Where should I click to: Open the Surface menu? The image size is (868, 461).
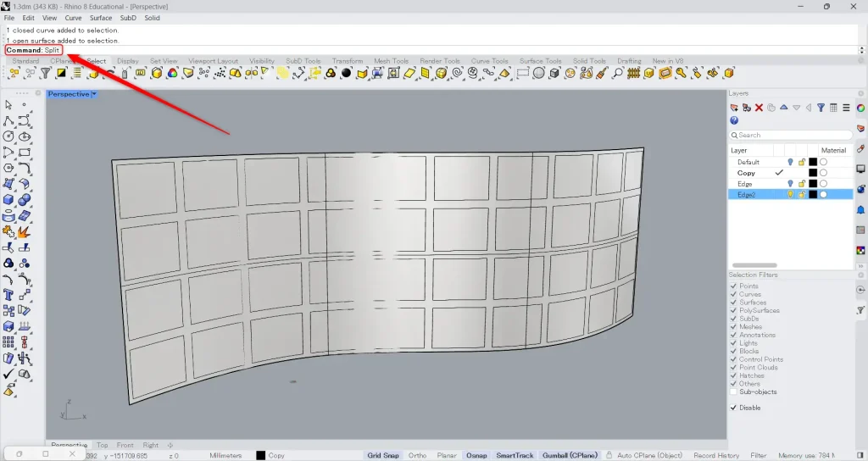(101, 18)
